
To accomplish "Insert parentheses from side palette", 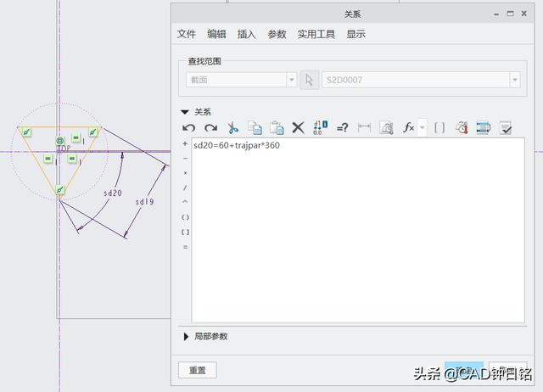I will pyautogui.click(x=185, y=217).
